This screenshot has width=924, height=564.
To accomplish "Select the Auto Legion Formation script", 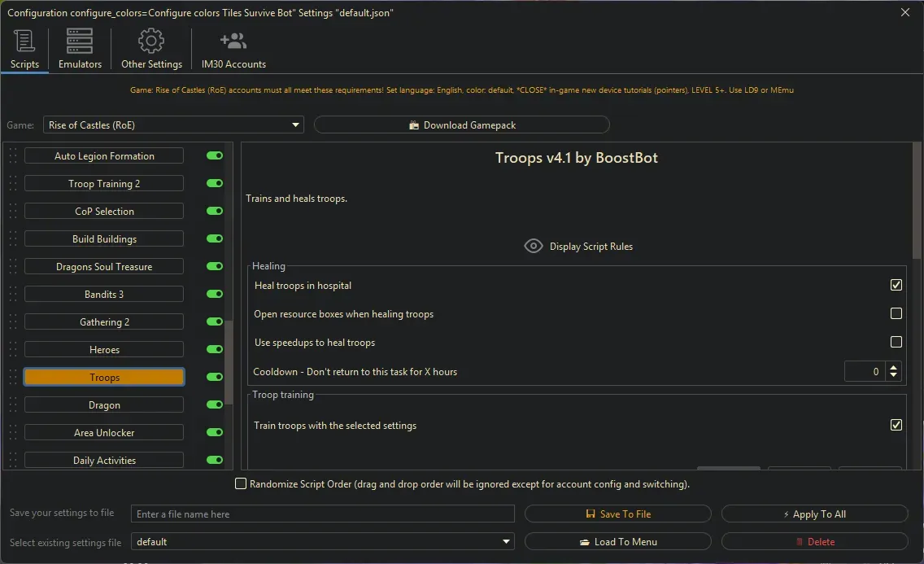I will pyautogui.click(x=104, y=155).
